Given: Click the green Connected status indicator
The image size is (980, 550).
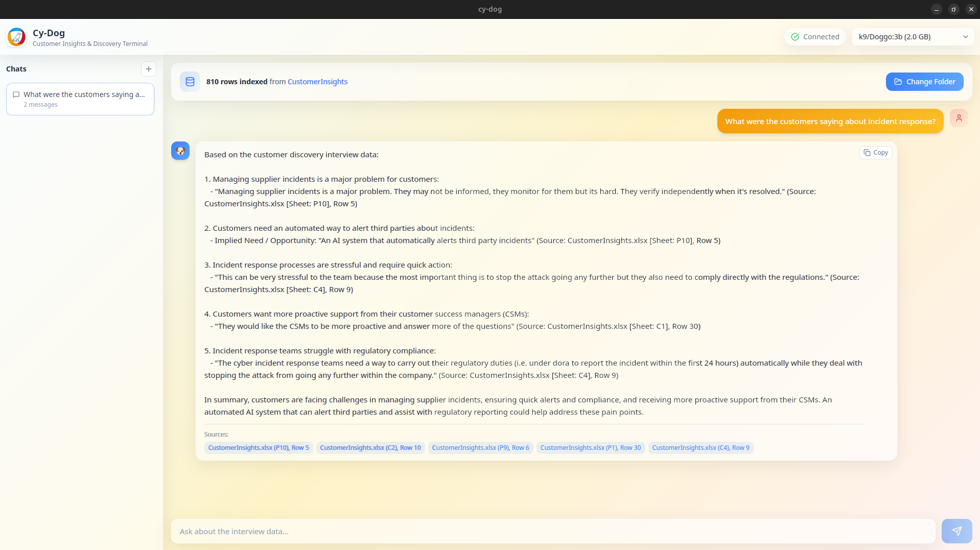Looking at the screenshot, I should click(x=815, y=37).
